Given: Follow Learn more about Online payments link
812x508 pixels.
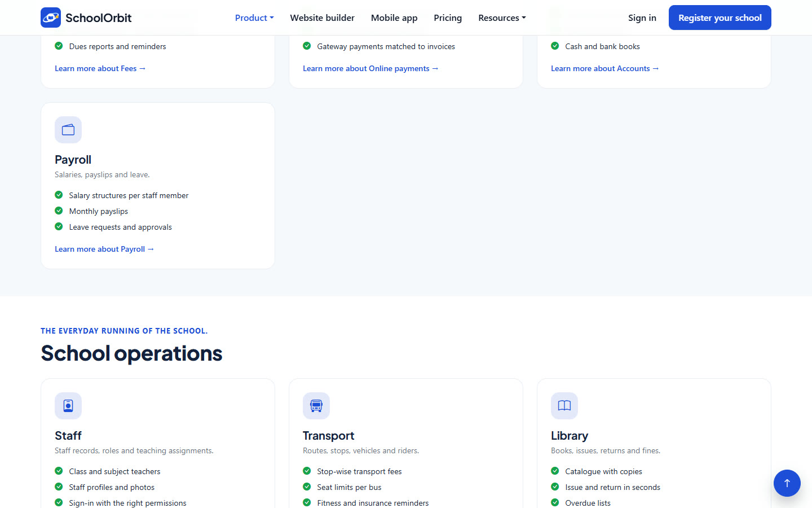Looking at the screenshot, I should (370, 68).
